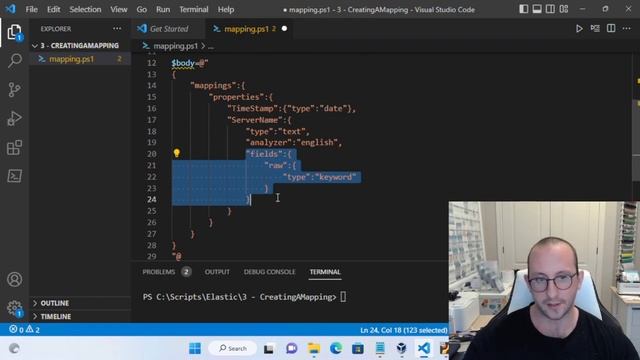Open the Run and Debug view
The image size is (640, 360).
(x=14, y=118)
